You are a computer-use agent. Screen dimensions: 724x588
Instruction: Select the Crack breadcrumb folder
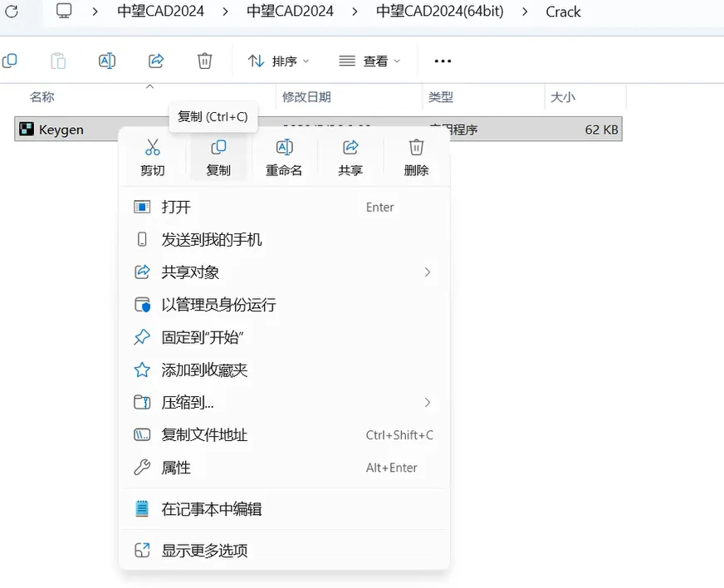tap(563, 12)
